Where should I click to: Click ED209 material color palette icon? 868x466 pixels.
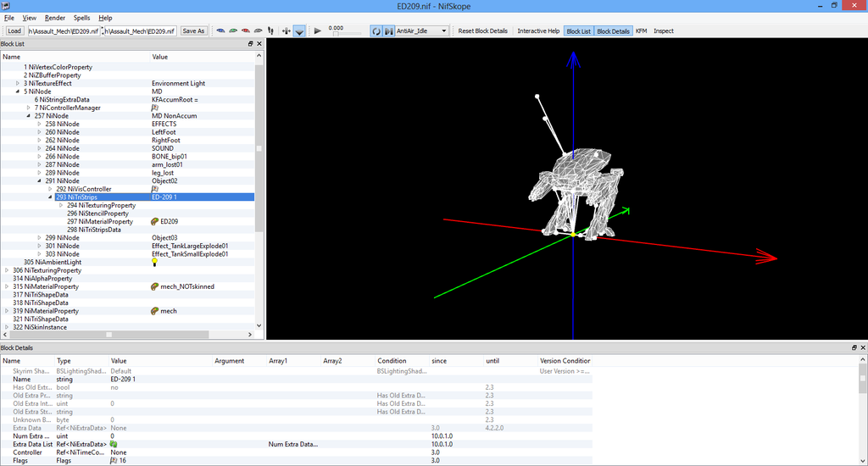pyautogui.click(x=155, y=221)
